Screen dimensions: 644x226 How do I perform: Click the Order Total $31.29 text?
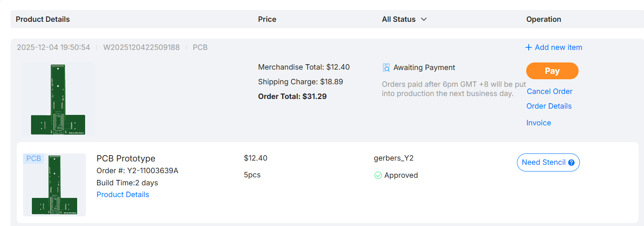pos(292,96)
